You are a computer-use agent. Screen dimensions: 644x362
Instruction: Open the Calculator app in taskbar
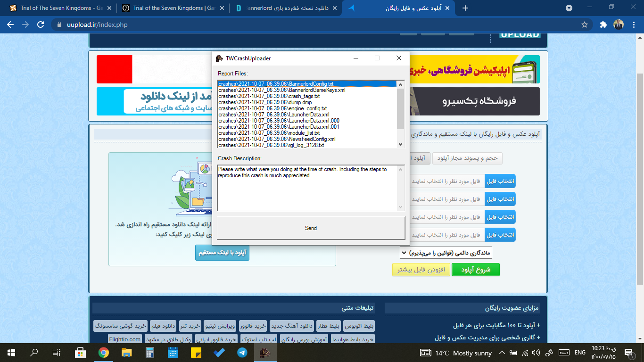(150, 352)
